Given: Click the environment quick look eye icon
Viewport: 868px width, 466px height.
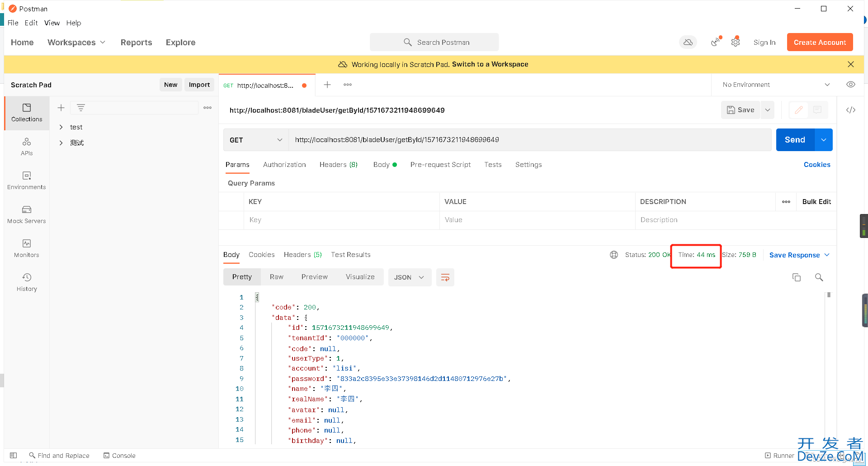Looking at the screenshot, I should click(x=851, y=85).
